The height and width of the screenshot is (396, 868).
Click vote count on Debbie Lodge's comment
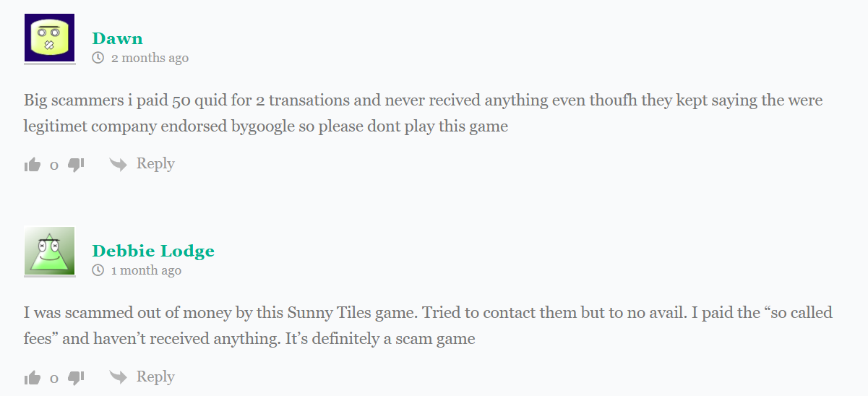pos(53,378)
